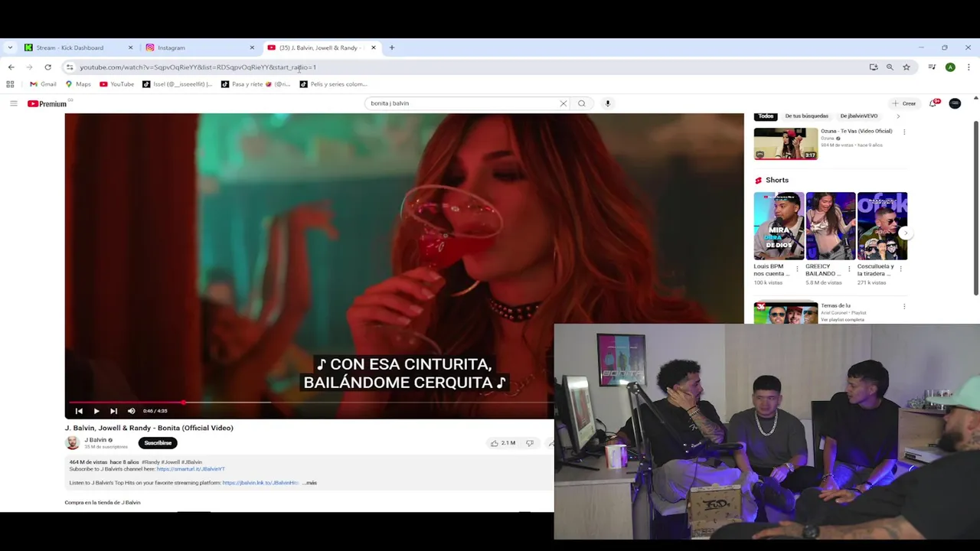
Task: Open the Crear button
Action: coord(904,103)
